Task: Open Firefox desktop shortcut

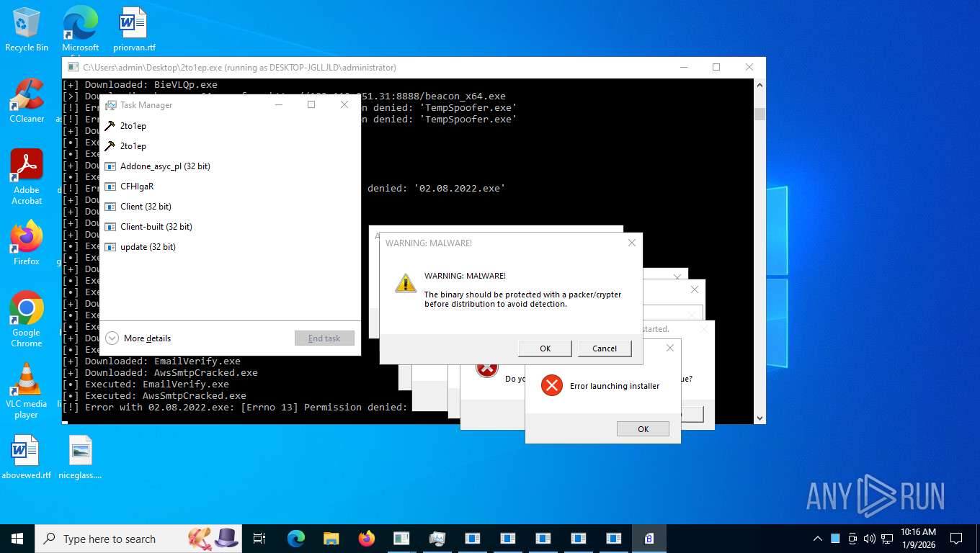Action: [27, 243]
